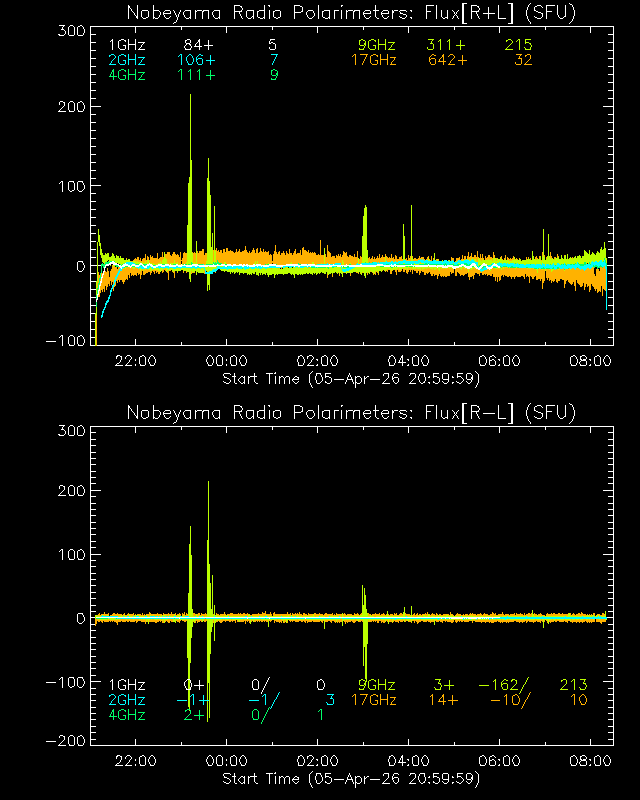Click the 22:00 tick on top plot axis
The height and width of the screenshot is (800, 640).
pyautogui.click(x=135, y=362)
